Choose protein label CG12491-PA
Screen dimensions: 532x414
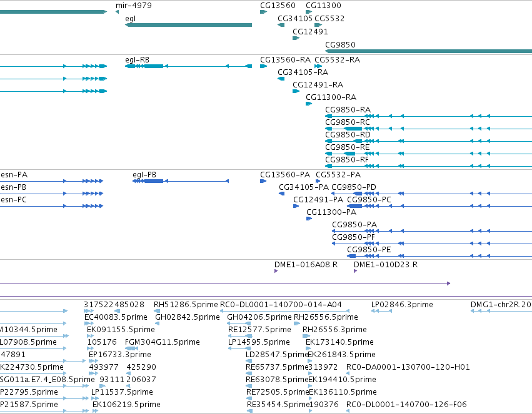[318, 200]
